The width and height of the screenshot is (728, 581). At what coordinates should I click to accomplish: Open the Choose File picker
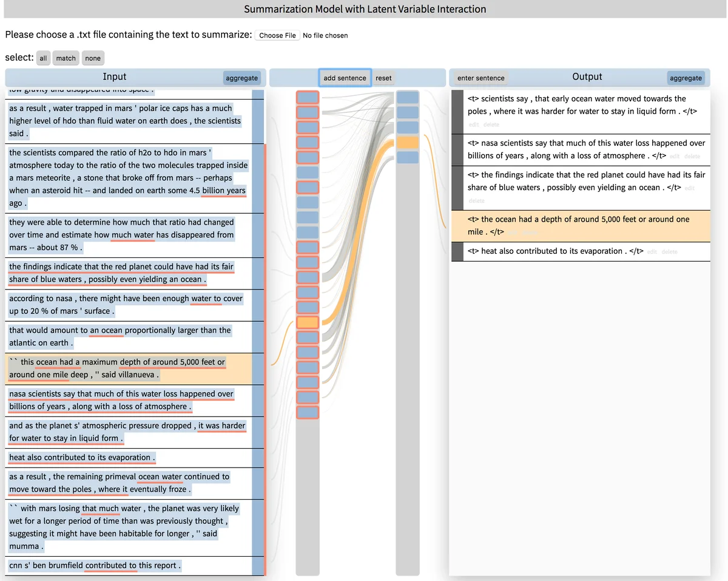pyautogui.click(x=277, y=35)
